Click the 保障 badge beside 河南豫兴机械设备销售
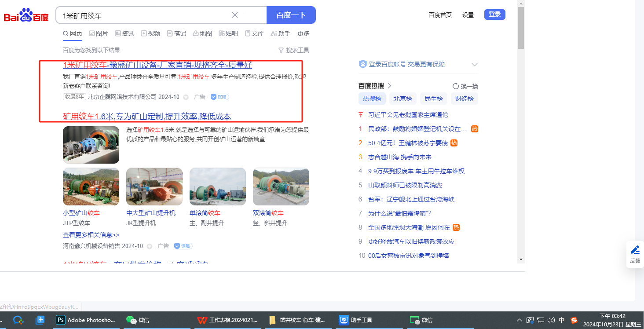Screen dimensions: 644x329 (183, 246)
